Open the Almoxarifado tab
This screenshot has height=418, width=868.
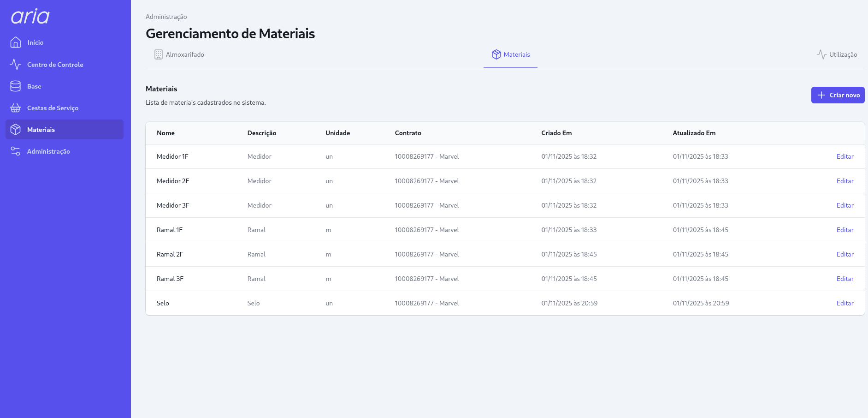[x=185, y=54]
